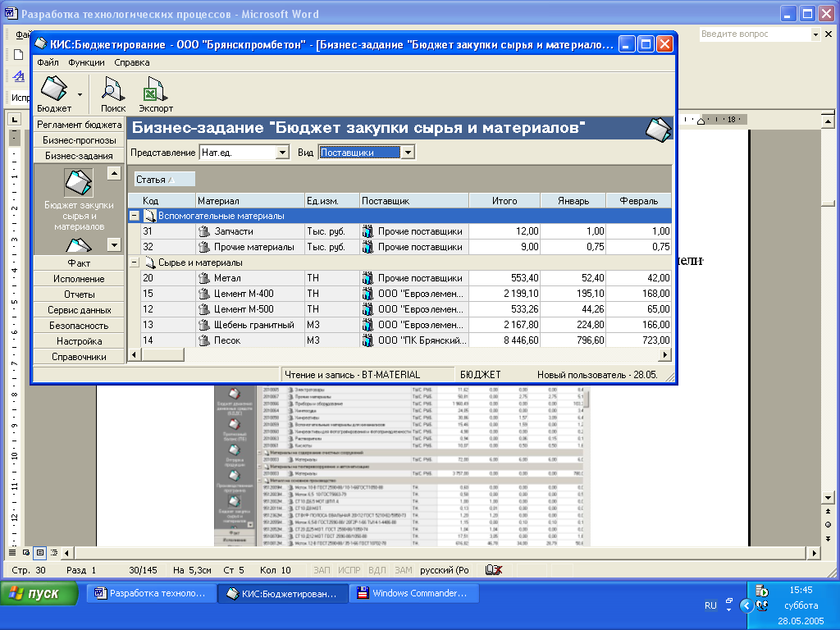
Task: Click the Статья grouping header
Action: point(164,180)
